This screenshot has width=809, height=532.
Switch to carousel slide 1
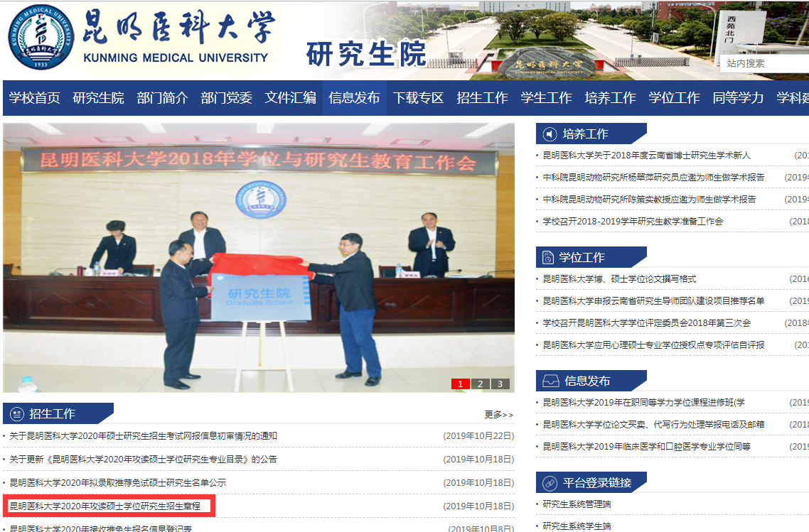[460, 384]
